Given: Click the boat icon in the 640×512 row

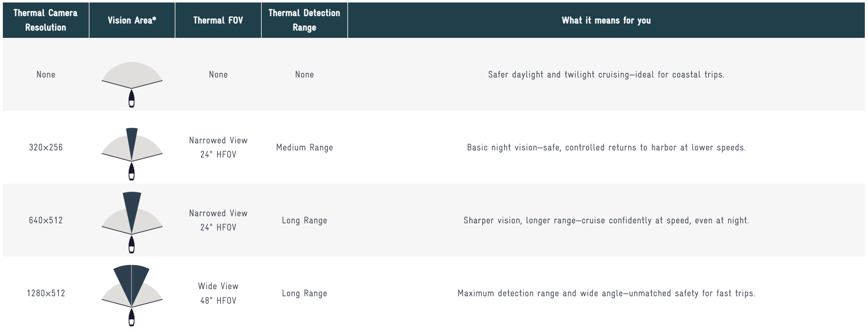Looking at the screenshot, I should 132,245.
